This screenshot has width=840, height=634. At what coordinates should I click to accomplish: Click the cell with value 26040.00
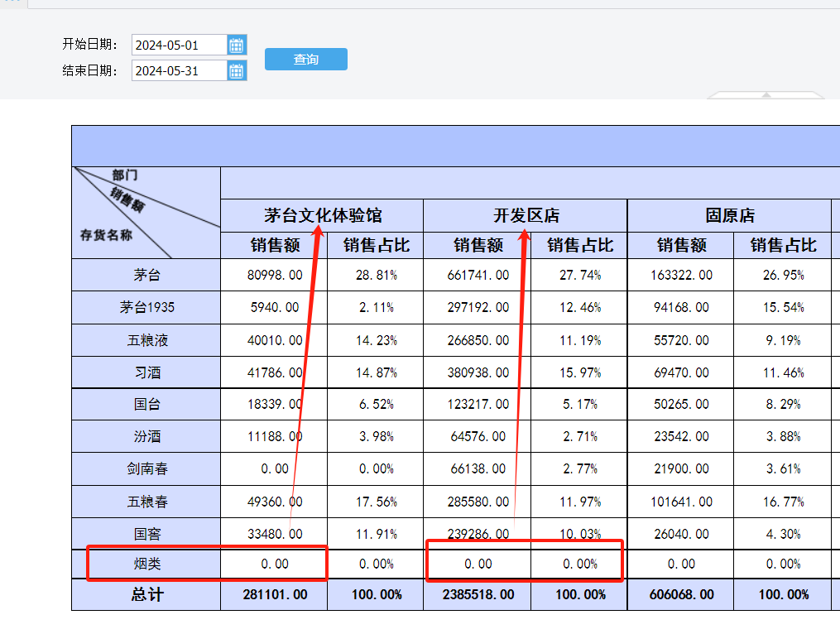tap(681, 534)
